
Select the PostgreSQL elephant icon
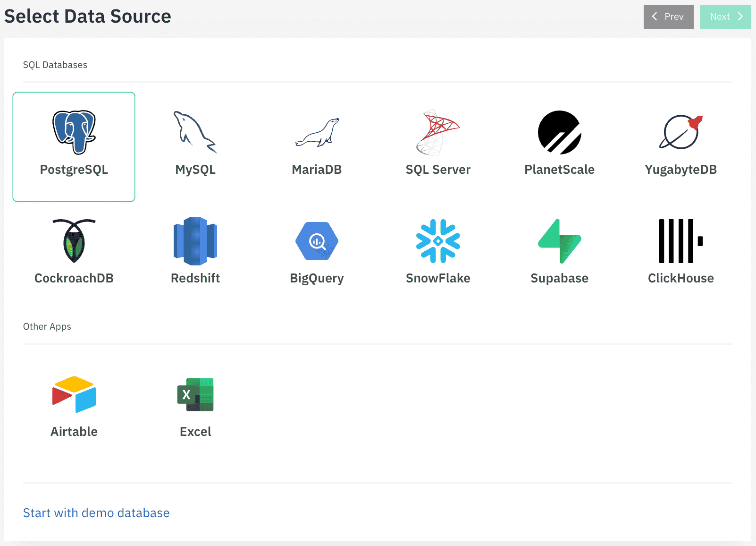[x=74, y=132]
